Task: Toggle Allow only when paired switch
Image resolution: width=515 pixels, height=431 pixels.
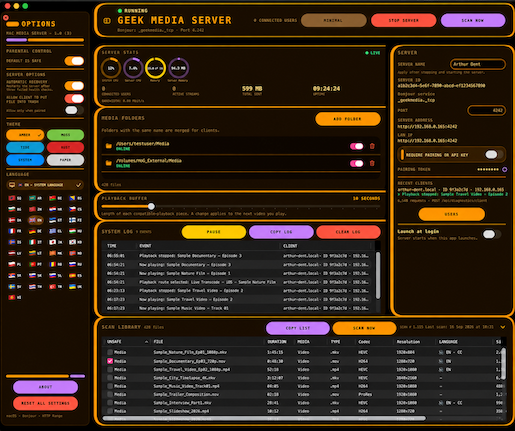Action: pyautogui.click(x=74, y=110)
